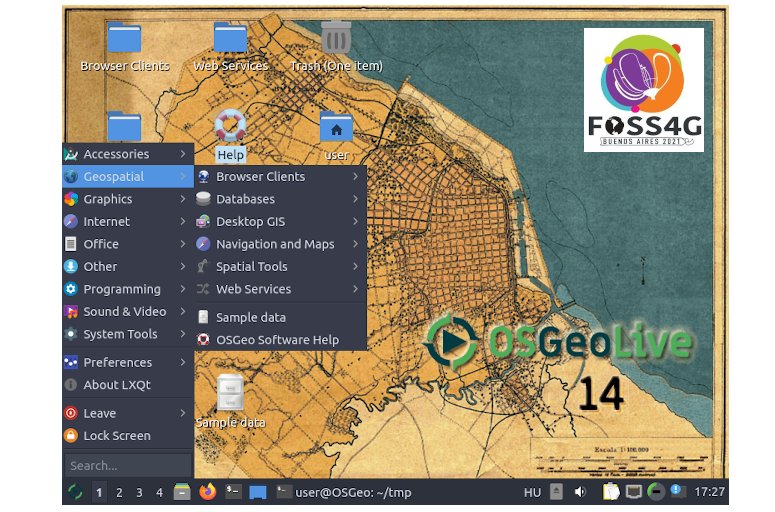Expand the arrow beside Graphics

tap(183, 199)
